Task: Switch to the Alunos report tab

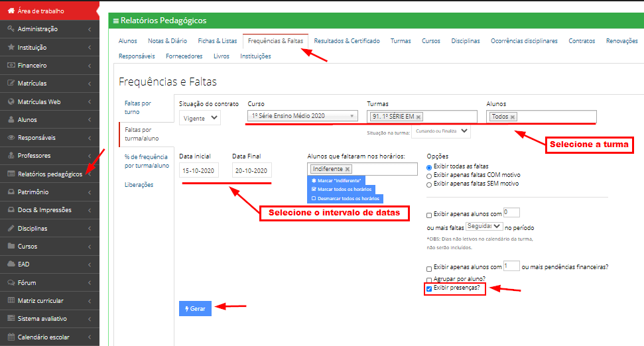Action: pos(128,41)
